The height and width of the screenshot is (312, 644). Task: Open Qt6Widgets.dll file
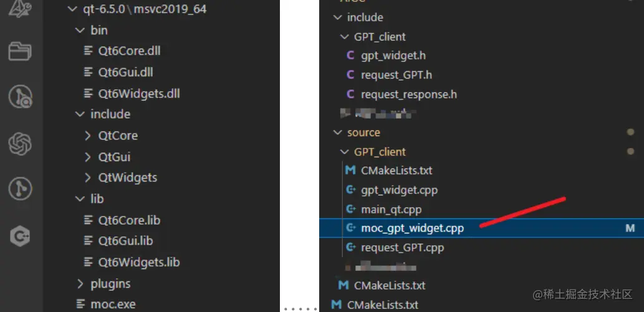click(139, 94)
